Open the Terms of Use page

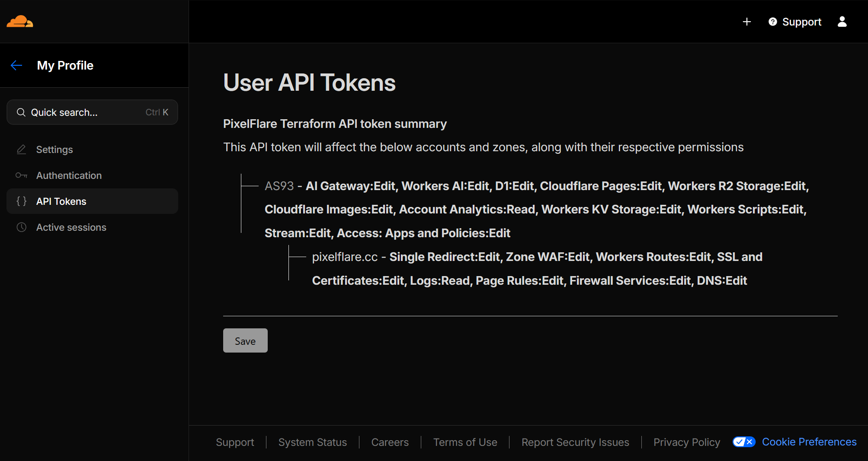coord(465,442)
